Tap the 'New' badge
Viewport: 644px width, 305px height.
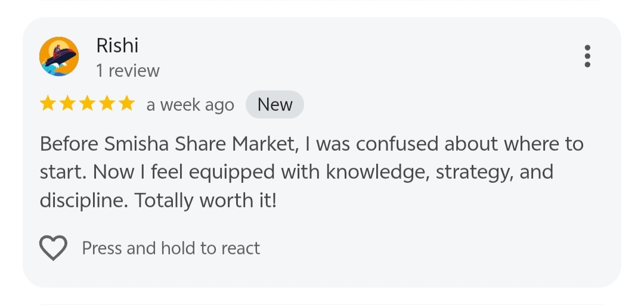(274, 105)
